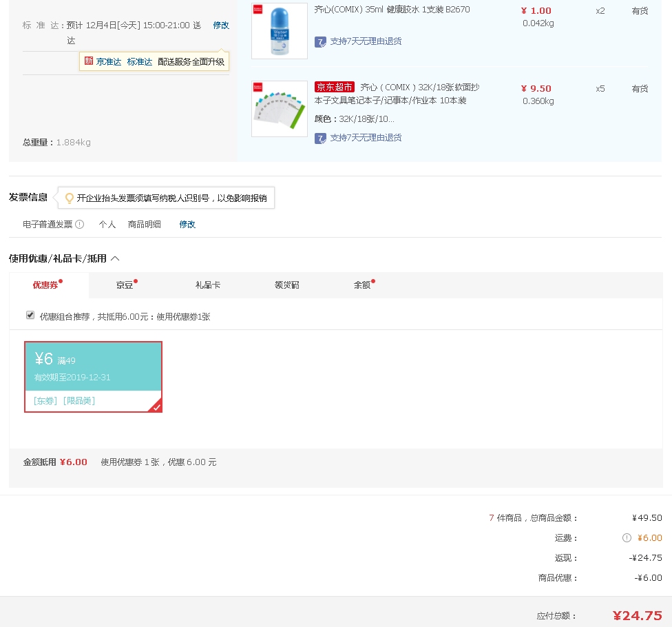Screen dimensions: 672x627
Task: Click 商品明细 invoice content text
Action: 145,225
